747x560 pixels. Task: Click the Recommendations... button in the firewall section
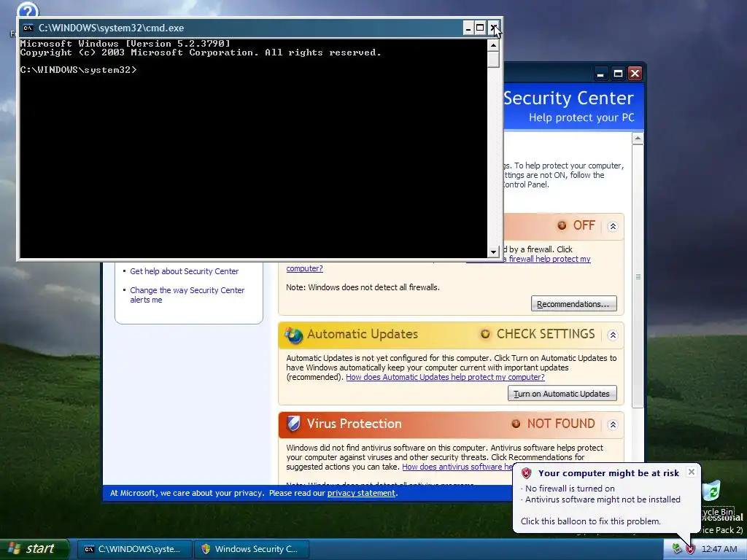click(x=573, y=304)
